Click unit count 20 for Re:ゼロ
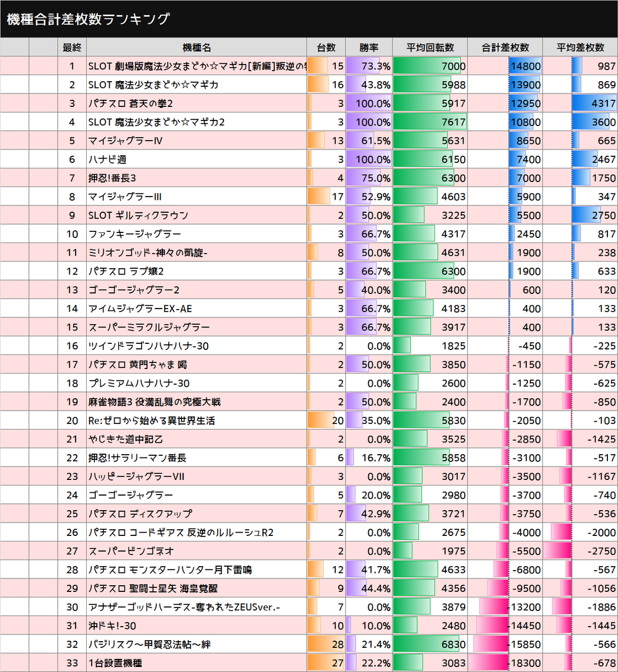 338,421
